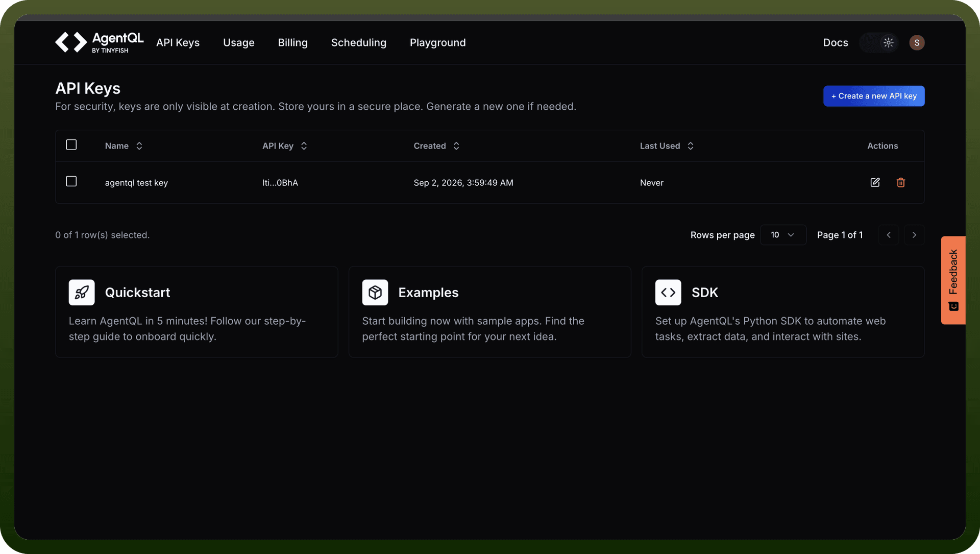
Task: Open the Feedback side tab
Action: [953, 280]
